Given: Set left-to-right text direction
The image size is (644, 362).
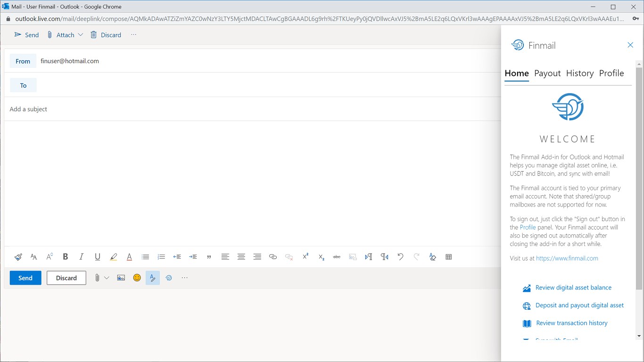Looking at the screenshot, I should click(369, 257).
